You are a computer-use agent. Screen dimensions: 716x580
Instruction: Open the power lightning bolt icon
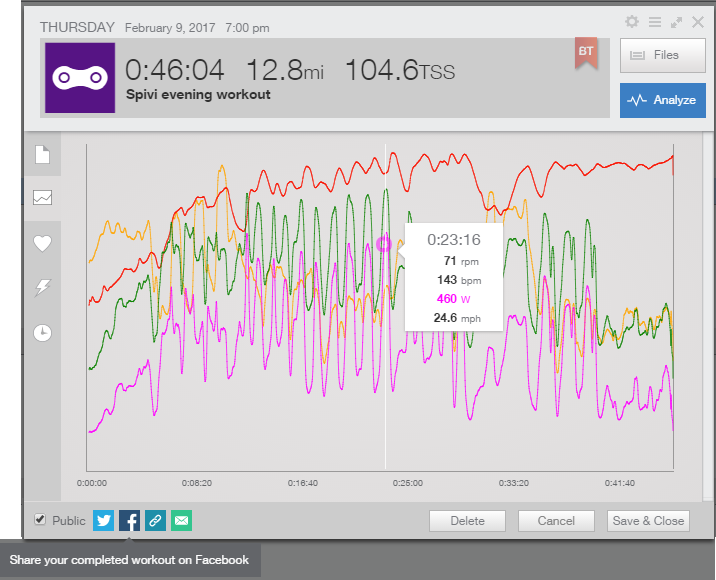tap(42, 288)
